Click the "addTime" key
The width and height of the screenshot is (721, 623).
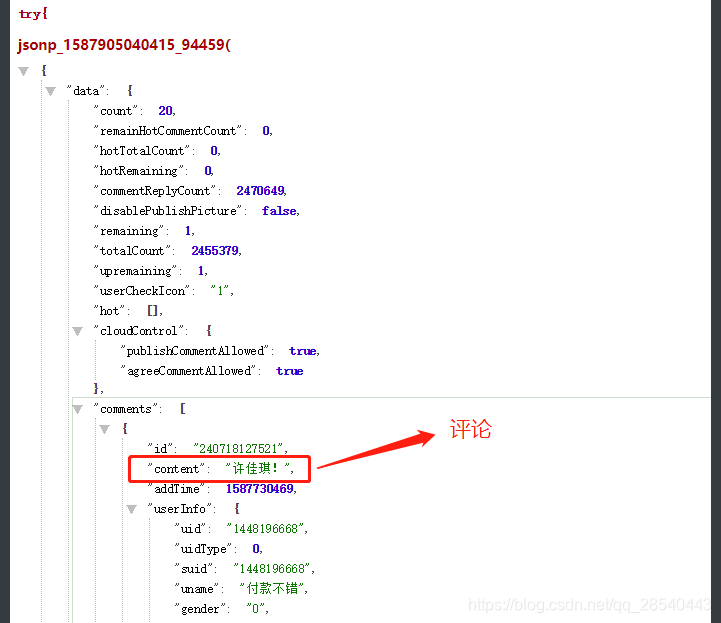point(177,489)
